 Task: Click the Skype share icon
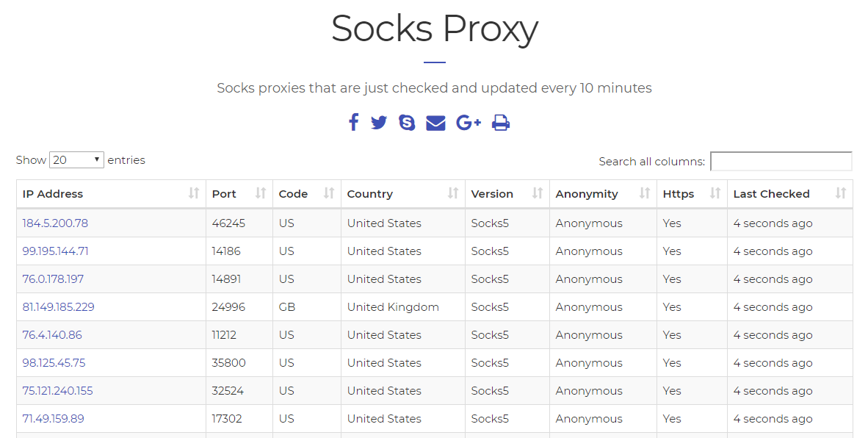pyautogui.click(x=407, y=123)
